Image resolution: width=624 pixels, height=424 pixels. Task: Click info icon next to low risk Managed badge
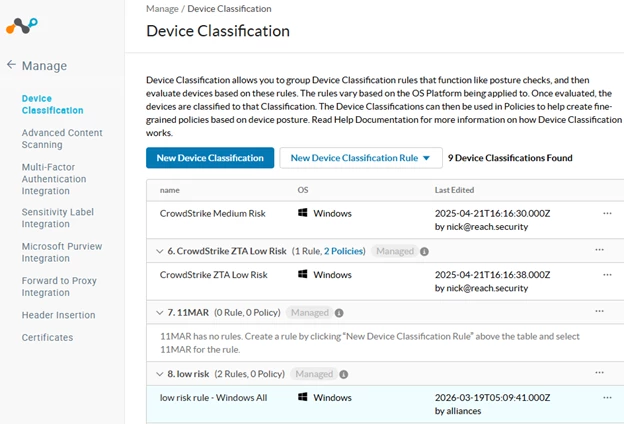point(344,374)
